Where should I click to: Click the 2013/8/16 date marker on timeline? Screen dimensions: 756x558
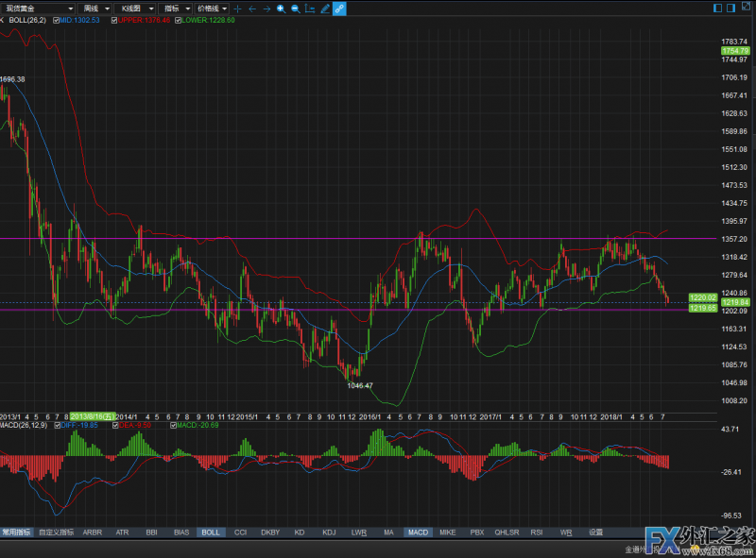(92, 415)
